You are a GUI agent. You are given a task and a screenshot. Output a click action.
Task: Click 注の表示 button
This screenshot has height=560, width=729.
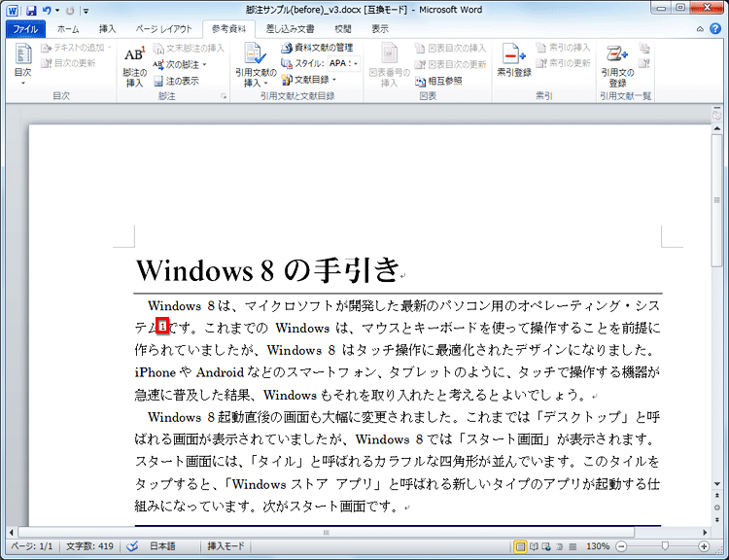(x=176, y=81)
